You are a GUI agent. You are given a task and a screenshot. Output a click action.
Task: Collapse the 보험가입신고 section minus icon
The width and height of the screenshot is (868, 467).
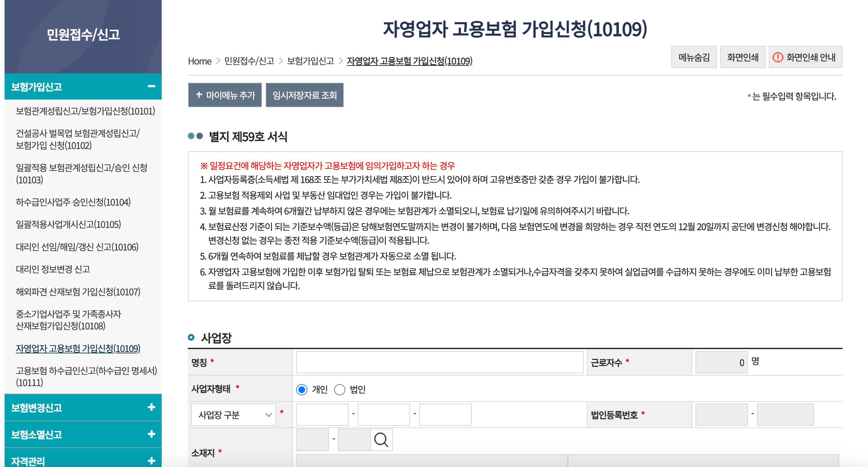pos(151,86)
